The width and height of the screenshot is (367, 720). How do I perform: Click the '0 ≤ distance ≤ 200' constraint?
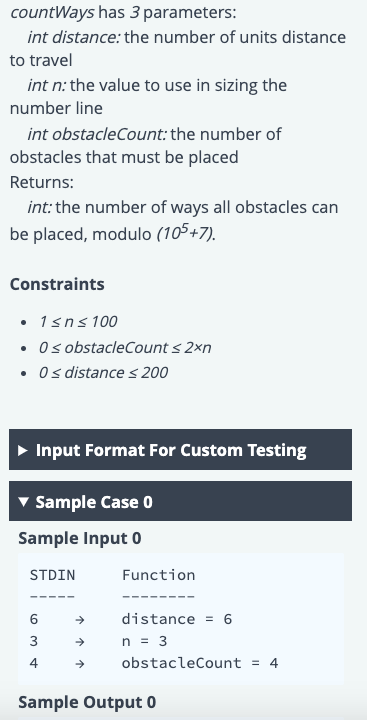pyautogui.click(x=103, y=372)
